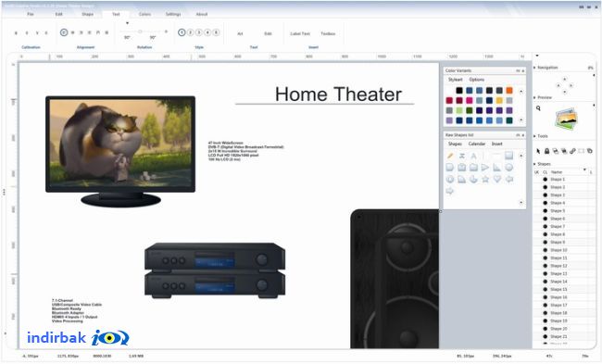Screen dimensions: 602x364
Task: Pick the heart shape in Raw Shapes
Action: click(x=497, y=180)
